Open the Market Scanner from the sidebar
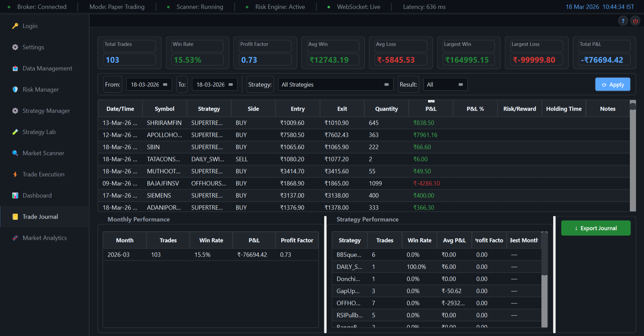The width and height of the screenshot is (644, 336). [43, 153]
